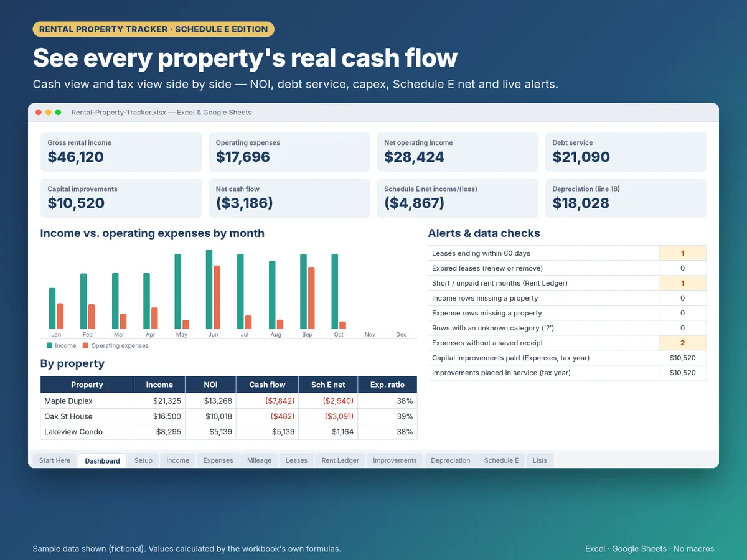
Task: Click the Cash flow column header
Action: click(x=267, y=385)
